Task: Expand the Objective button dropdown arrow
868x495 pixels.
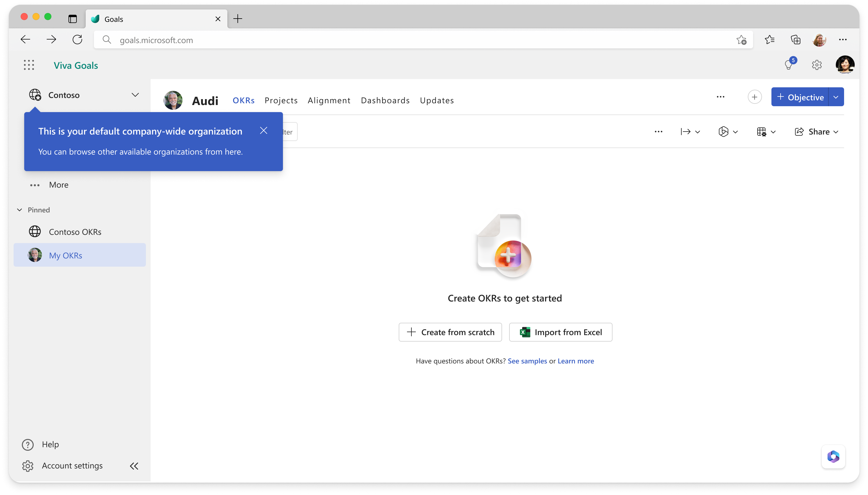Action: 836,97
